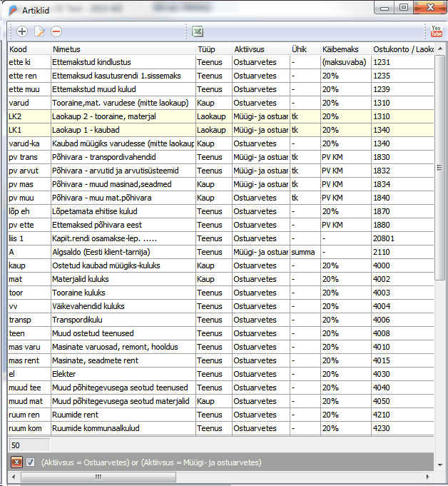Click the code cell 'liis 1'
This screenshot has width=448, height=486.
(29, 238)
